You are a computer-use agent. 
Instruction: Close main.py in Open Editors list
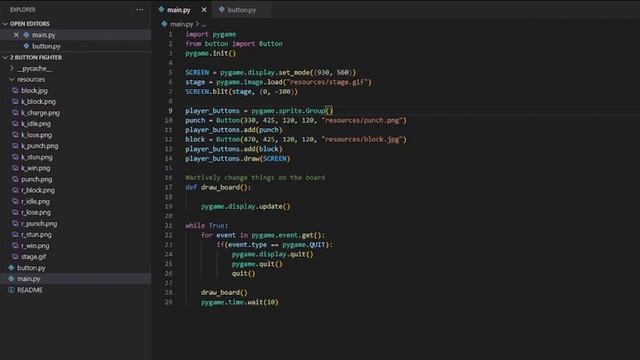(16, 35)
